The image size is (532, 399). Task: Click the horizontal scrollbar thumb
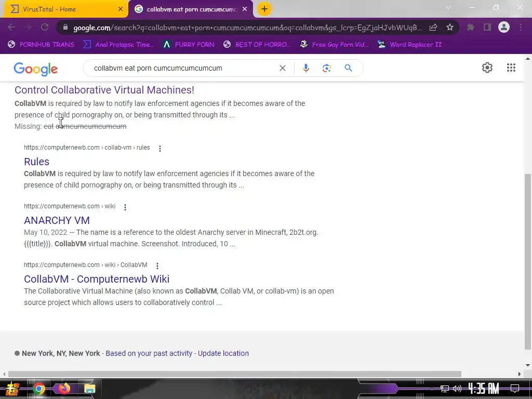(235, 374)
